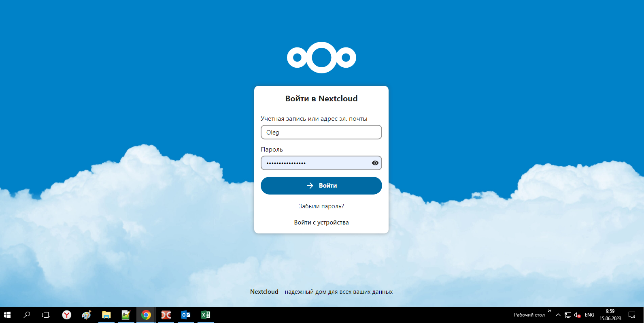The image size is (644, 323).
Task: Open File Explorer from the taskbar
Action: click(x=106, y=315)
